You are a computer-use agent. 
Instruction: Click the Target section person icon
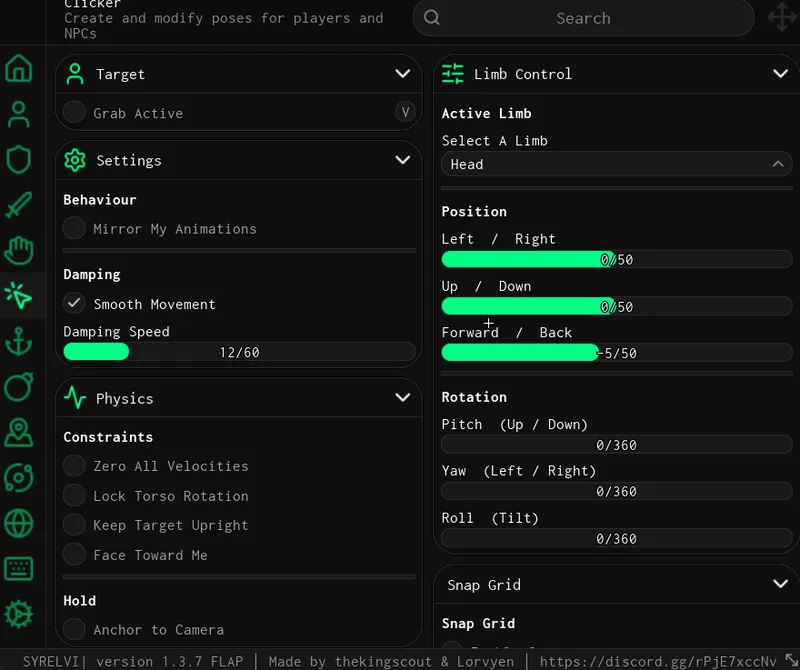tap(75, 74)
